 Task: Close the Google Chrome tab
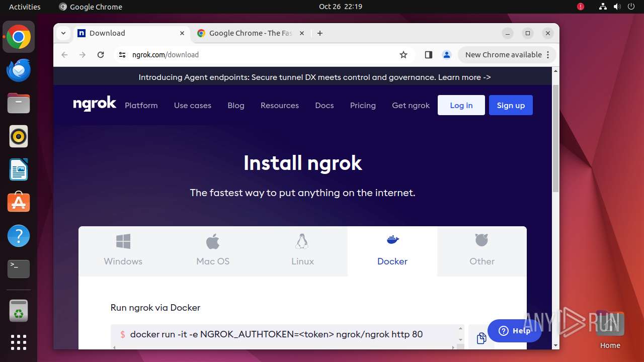pyautogui.click(x=302, y=33)
